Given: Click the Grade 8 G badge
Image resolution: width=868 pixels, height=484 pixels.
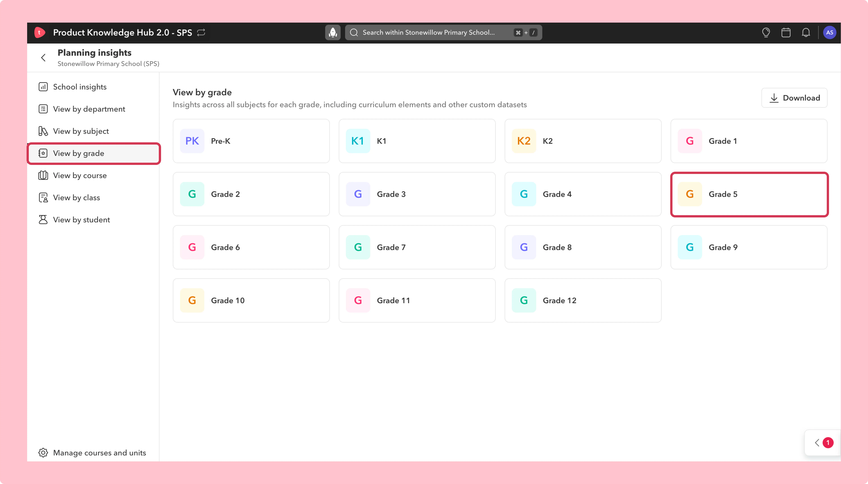Looking at the screenshot, I should (524, 247).
